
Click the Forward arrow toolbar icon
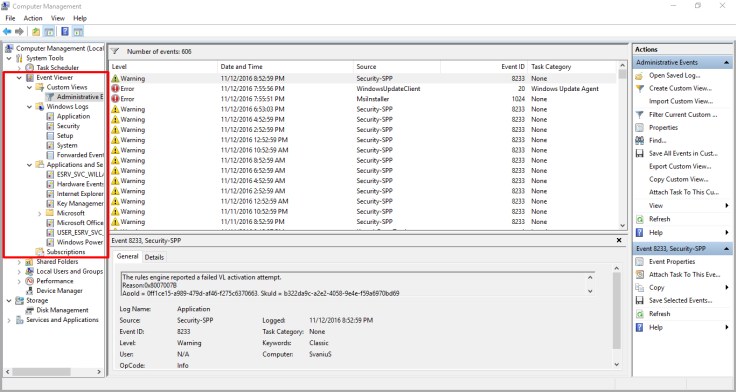19,31
